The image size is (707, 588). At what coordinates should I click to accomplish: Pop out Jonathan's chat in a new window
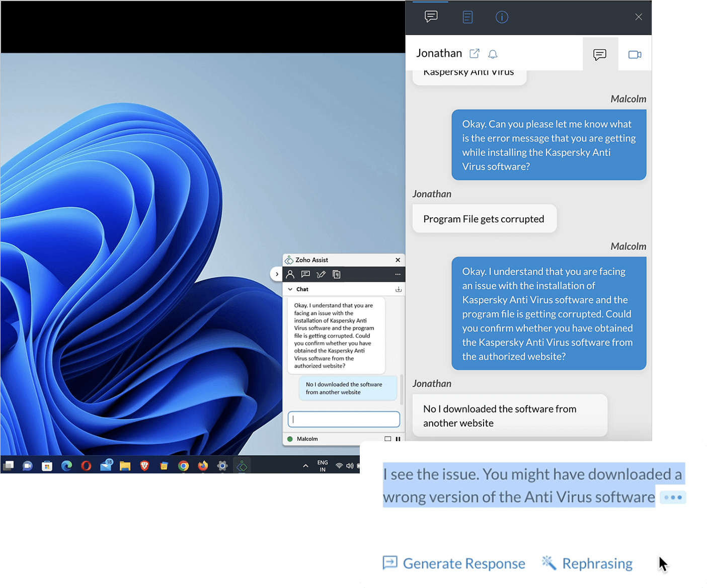[474, 53]
